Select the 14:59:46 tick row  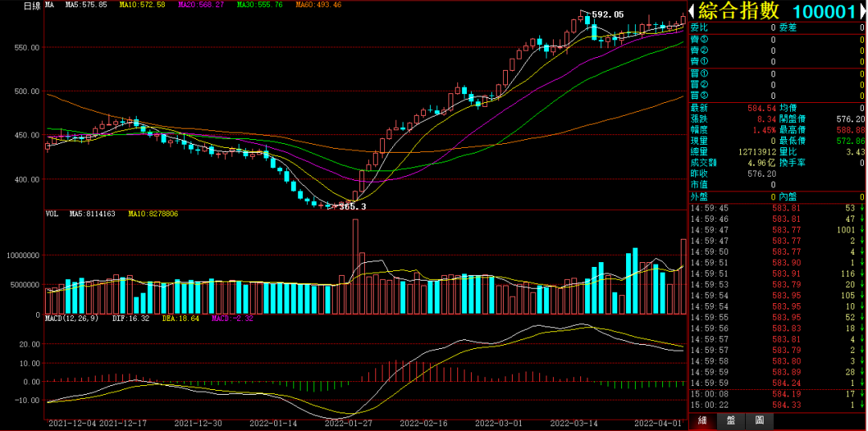tap(777, 219)
